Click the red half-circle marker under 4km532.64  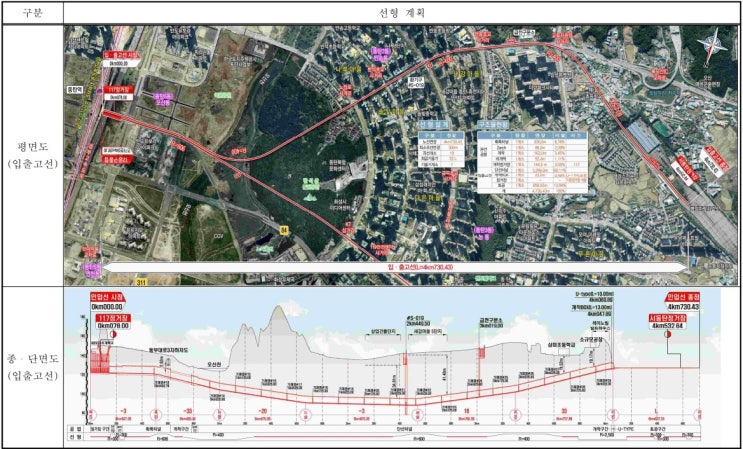[x=668, y=334]
